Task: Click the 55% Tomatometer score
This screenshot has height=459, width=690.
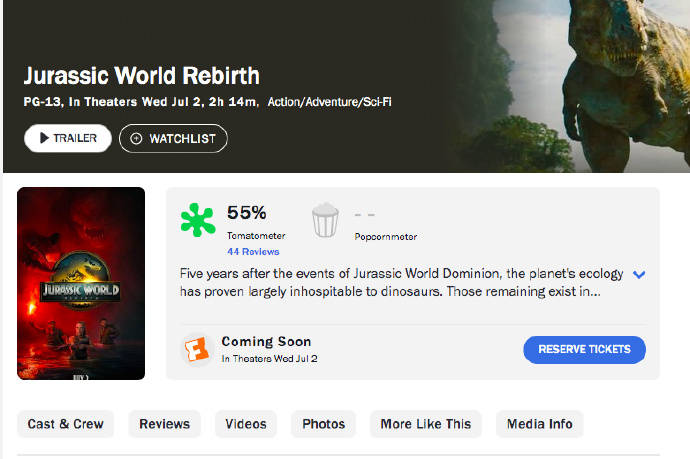Action: [246, 212]
